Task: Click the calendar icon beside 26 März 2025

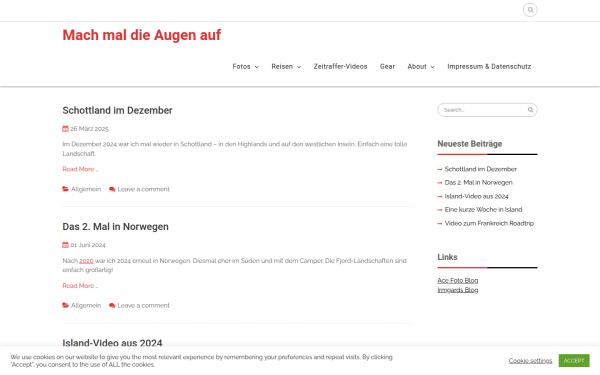Action: pos(65,129)
